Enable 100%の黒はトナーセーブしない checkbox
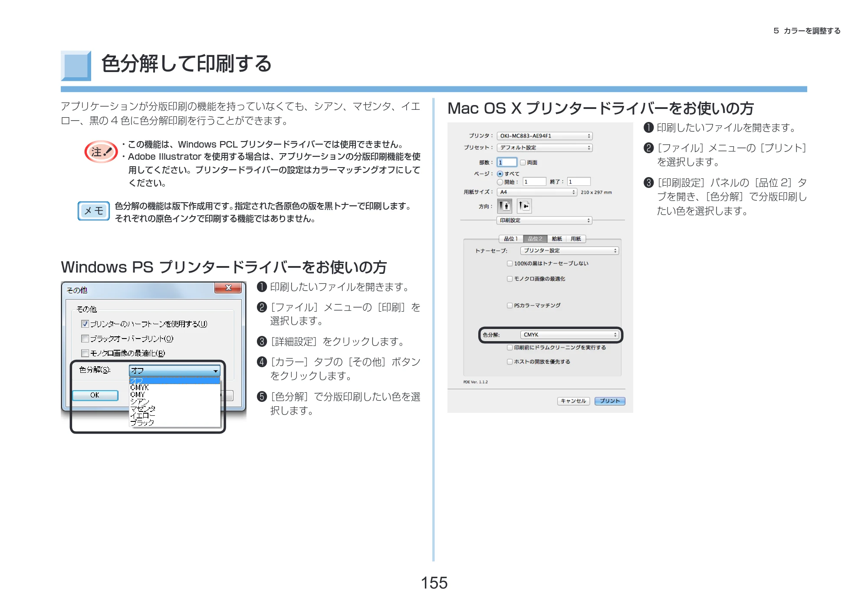 pos(510,263)
